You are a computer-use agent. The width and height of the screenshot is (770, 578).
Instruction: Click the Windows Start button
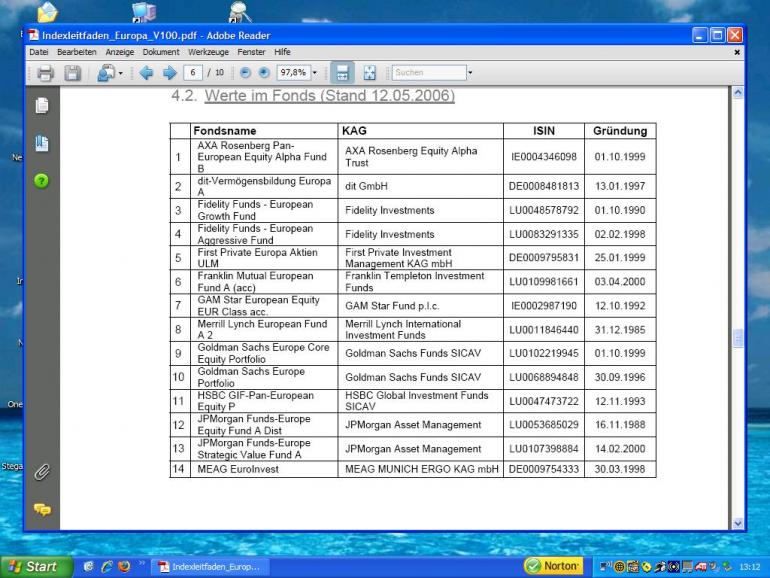pyautogui.click(x=36, y=567)
